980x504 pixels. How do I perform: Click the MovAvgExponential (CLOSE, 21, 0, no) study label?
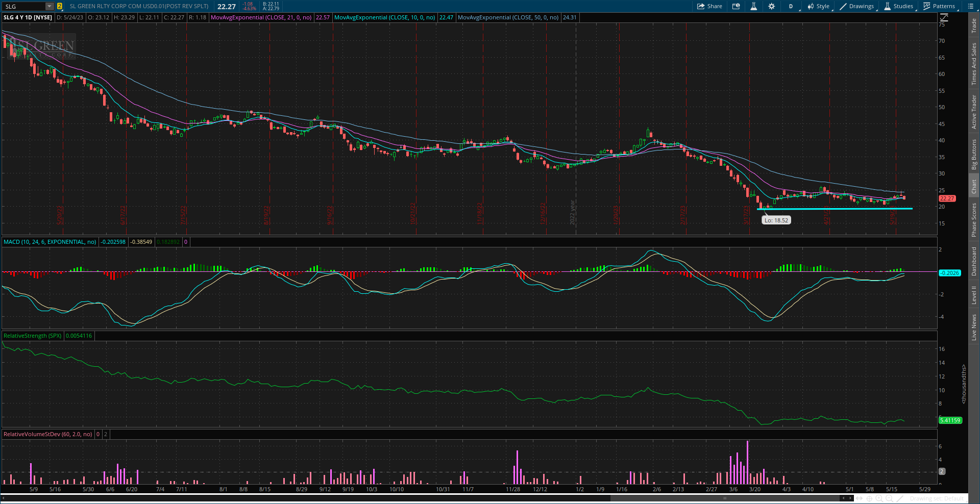(x=261, y=17)
